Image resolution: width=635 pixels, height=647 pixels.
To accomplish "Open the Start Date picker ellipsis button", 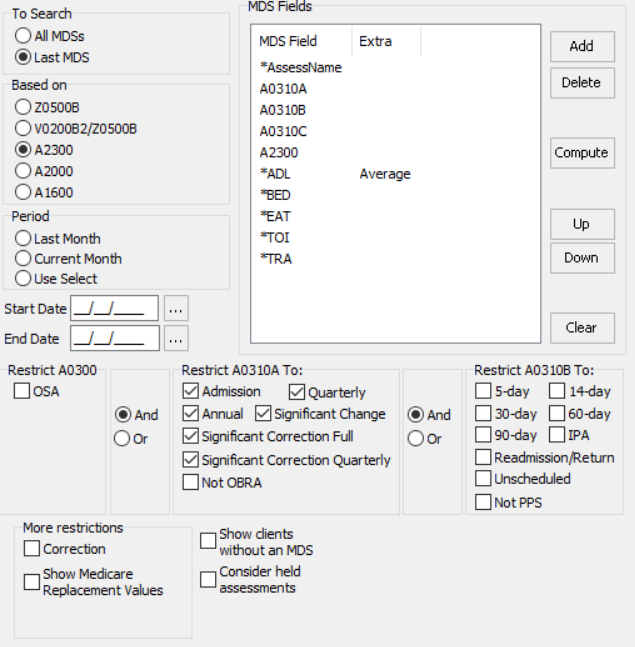I will (176, 309).
